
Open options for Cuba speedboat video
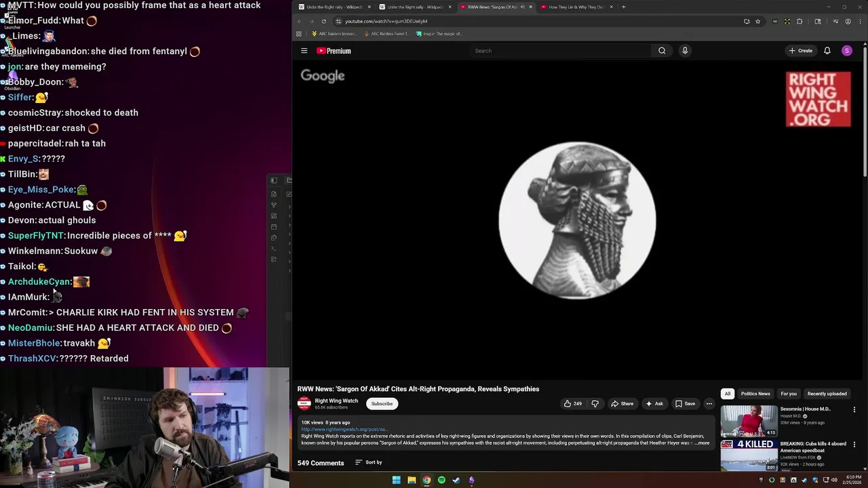click(x=854, y=445)
